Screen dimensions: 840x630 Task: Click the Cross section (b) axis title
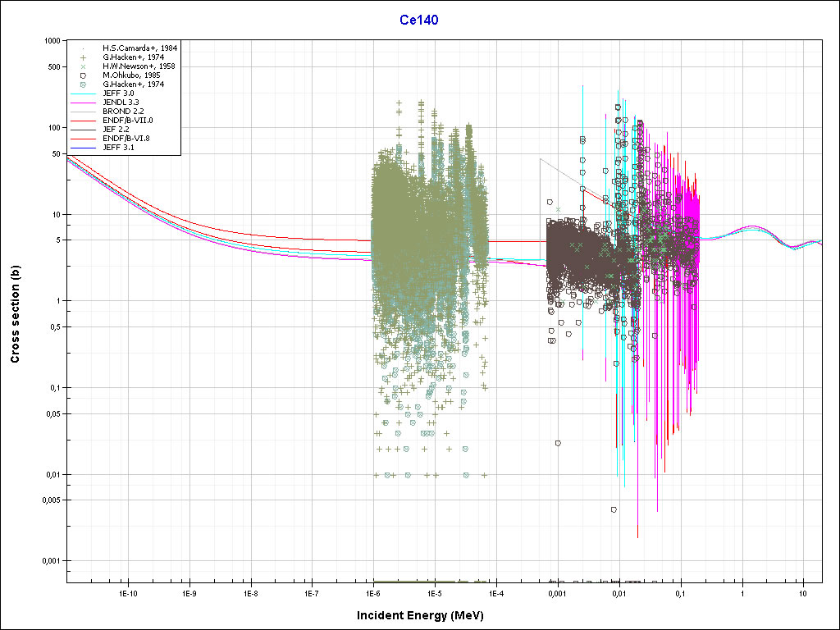pyautogui.click(x=15, y=310)
